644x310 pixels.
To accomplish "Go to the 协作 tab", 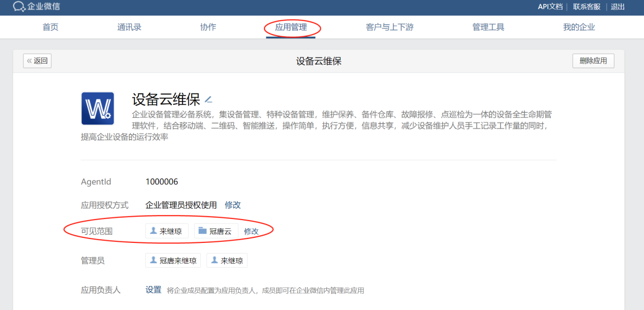I will (208, 27).
